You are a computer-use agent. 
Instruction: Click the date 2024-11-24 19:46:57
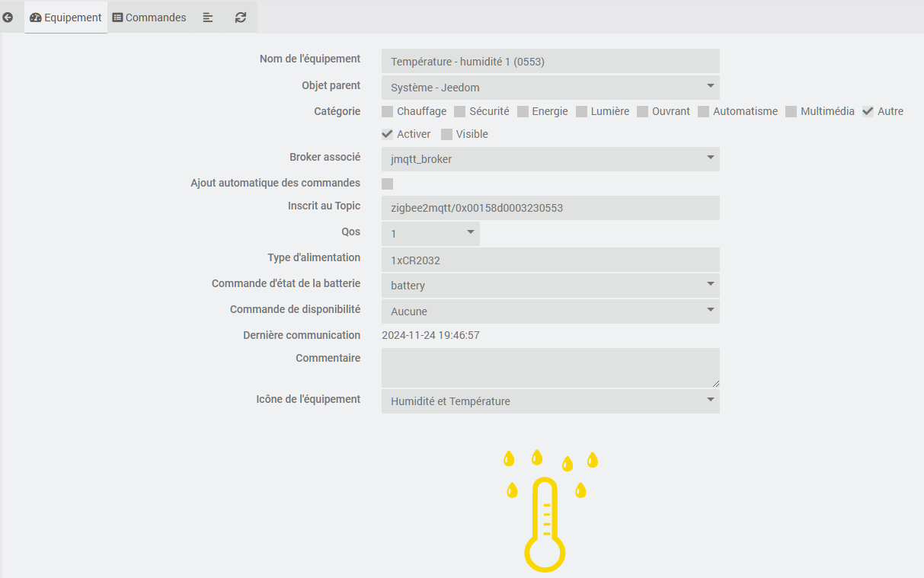coord(430,335)
